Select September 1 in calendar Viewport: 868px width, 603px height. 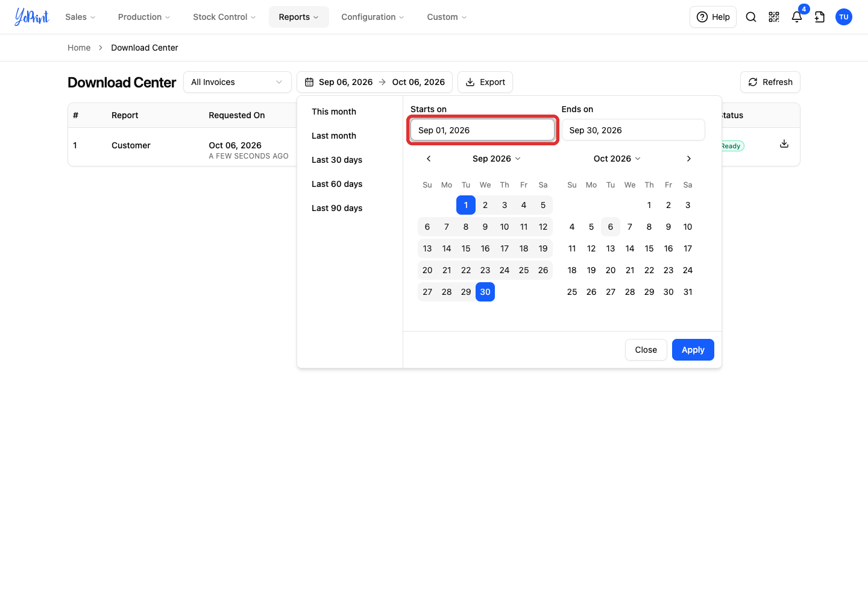(466, 205)
